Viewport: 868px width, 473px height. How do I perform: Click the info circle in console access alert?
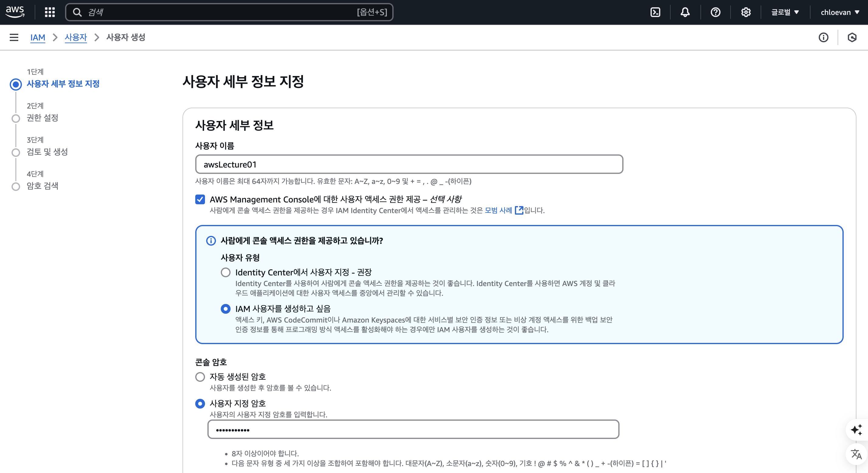(x=210, y=240)
